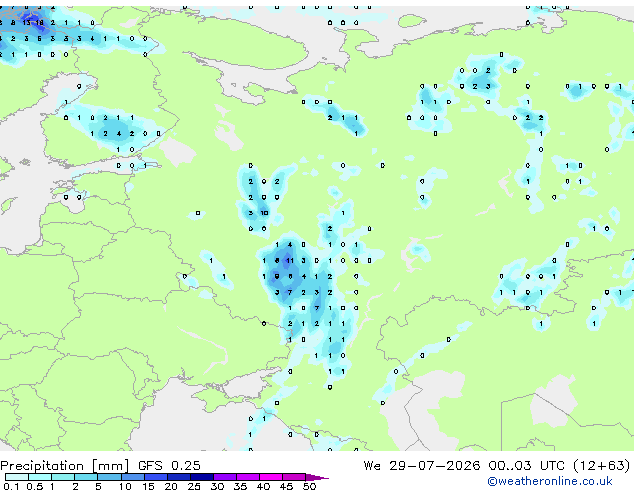Click the 25–30 mm dark blue swatch
This screenshot has width=634, height=490.
coord(202,477)
